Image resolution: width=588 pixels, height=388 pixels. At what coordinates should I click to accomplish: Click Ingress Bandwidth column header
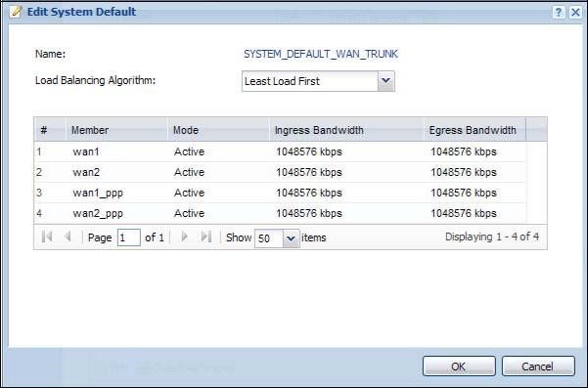[347, 130]
